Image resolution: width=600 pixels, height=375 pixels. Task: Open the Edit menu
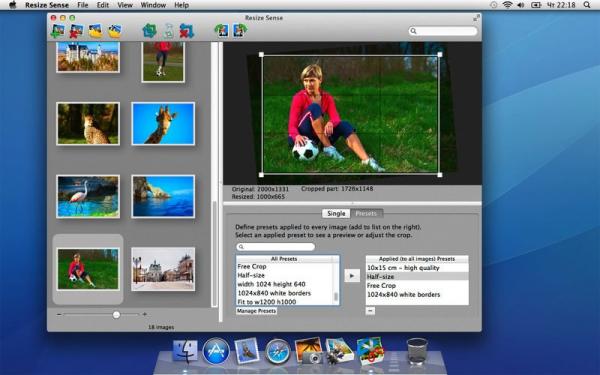click(103, 5)
